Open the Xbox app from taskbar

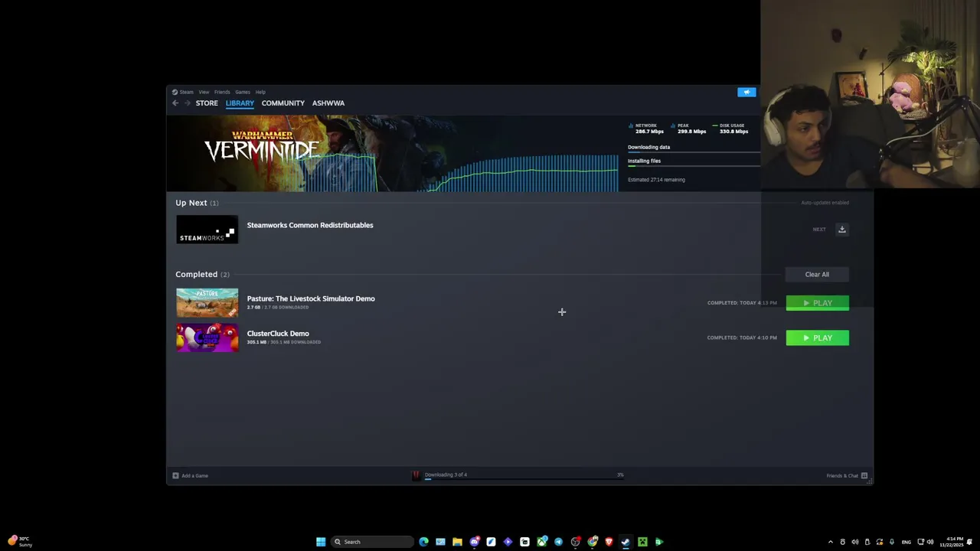[x=542, y=542]
